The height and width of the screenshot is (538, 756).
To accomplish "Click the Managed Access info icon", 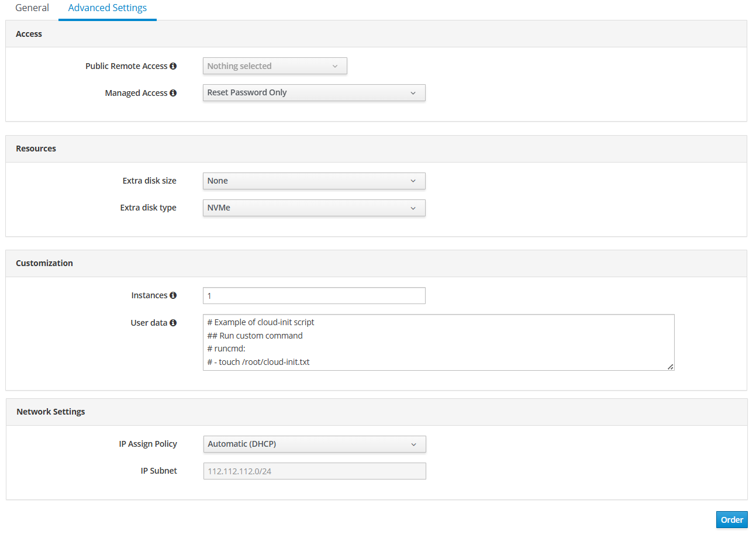I will 173,93.
